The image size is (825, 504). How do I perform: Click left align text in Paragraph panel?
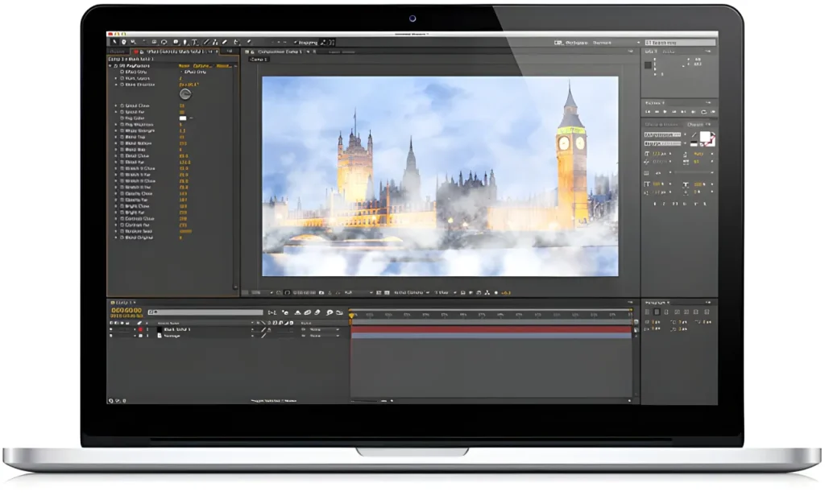point(648,312)
